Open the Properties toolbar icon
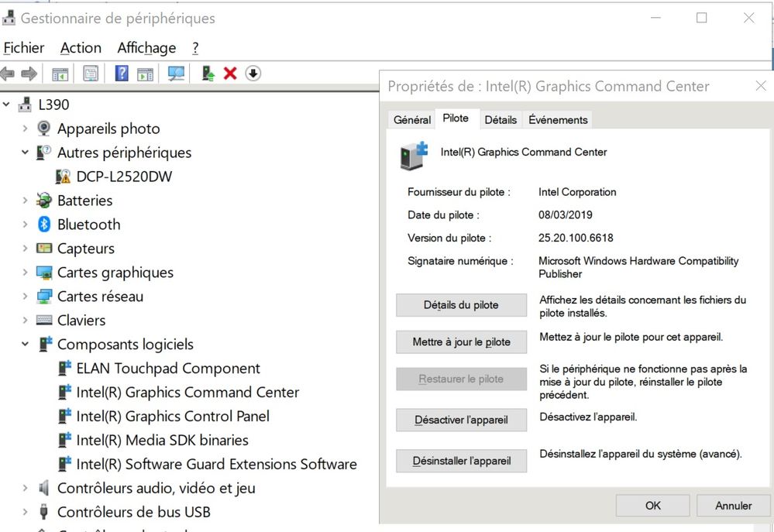 pyautogui.click(x=91, y=74)
